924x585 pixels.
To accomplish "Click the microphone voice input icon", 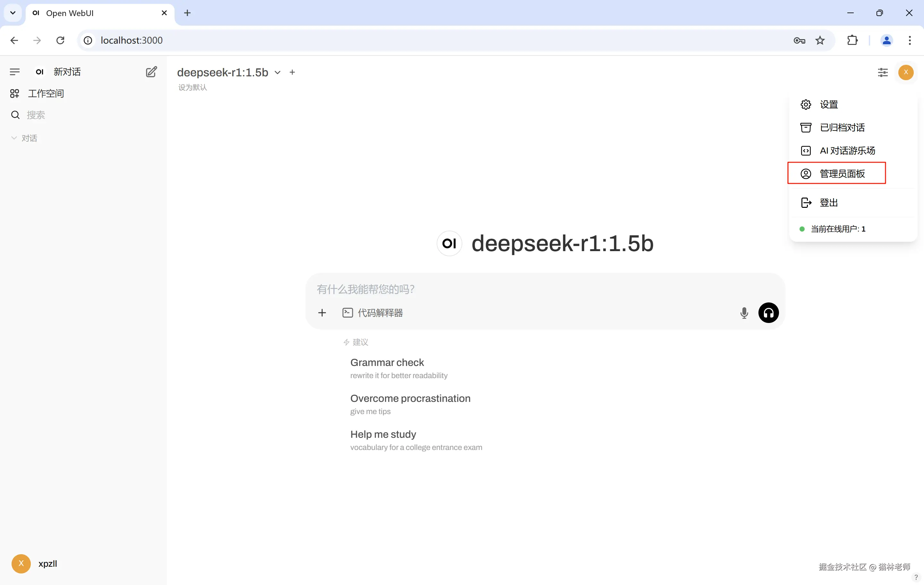I will [744, 313].
